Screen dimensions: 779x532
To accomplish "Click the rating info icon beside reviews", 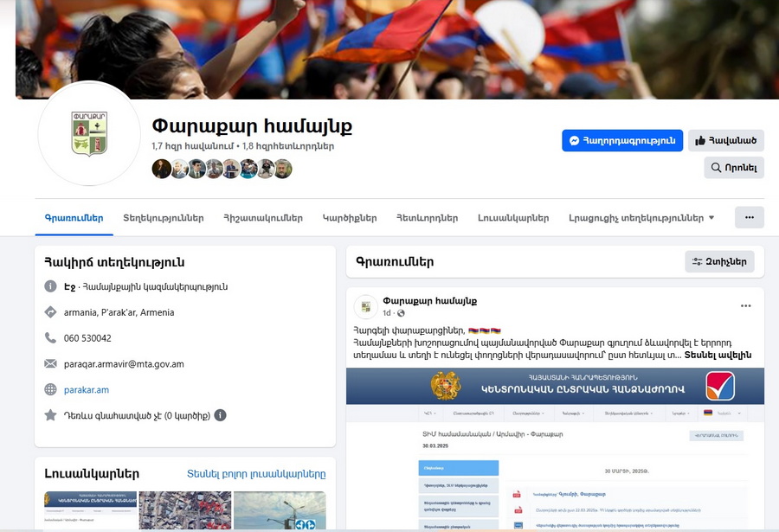I will (x=220, y=415).
